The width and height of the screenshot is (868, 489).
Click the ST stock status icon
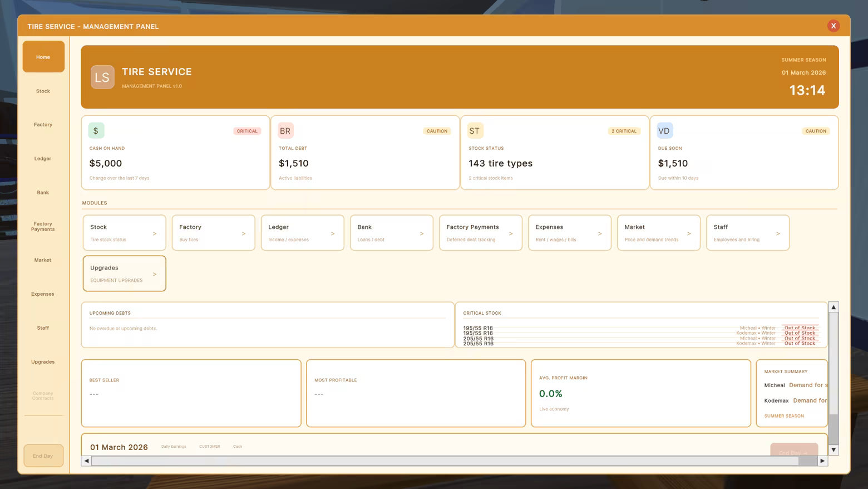[x=475, y=130]
